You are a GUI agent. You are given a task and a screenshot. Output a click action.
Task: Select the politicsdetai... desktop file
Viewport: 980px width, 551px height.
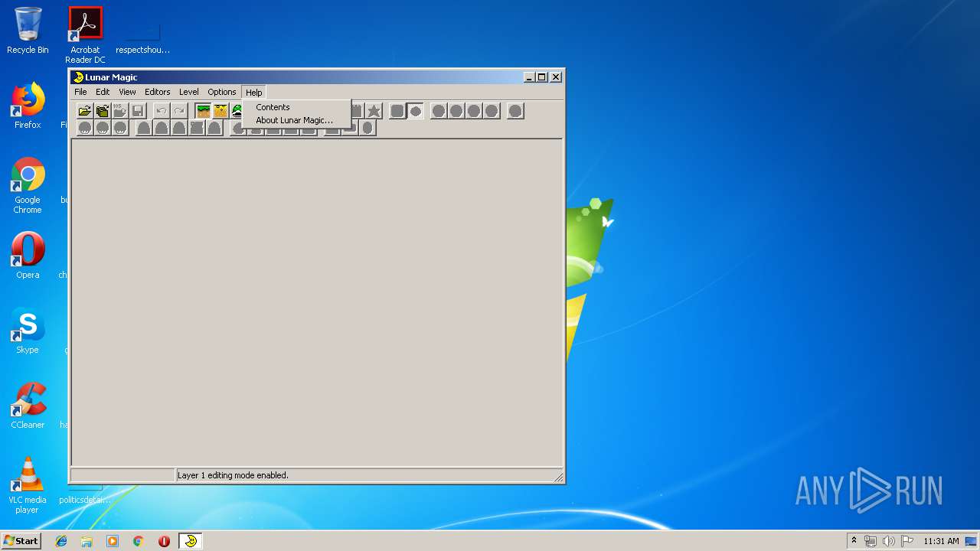tap(85, 494)
